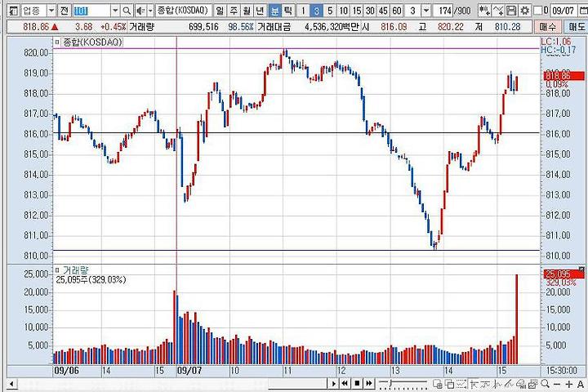The height and width of the screenshot is (392, 588).
Task: Click the play replay button
Action: pyautogui.click(x=333, y=383)
